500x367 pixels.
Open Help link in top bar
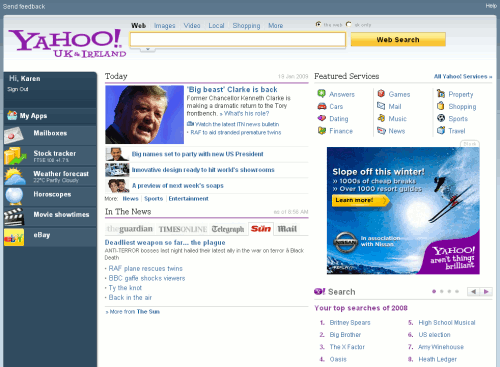[x=491, y=6]
